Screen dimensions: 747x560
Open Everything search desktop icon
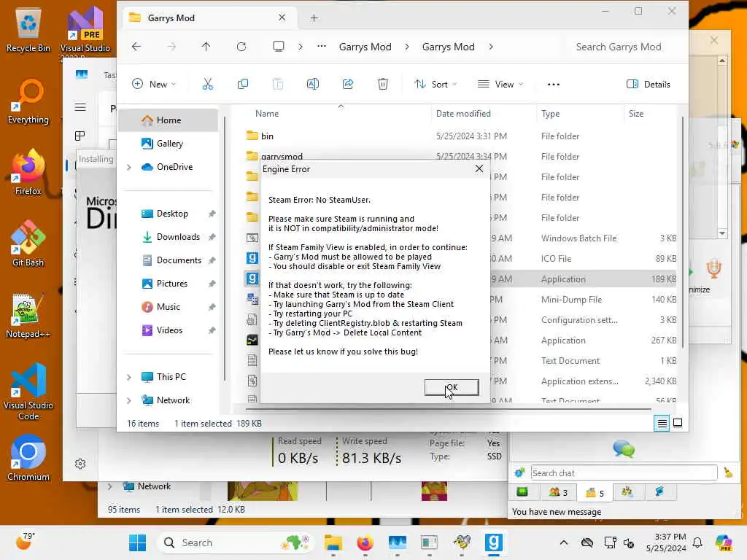pos(28,101)
